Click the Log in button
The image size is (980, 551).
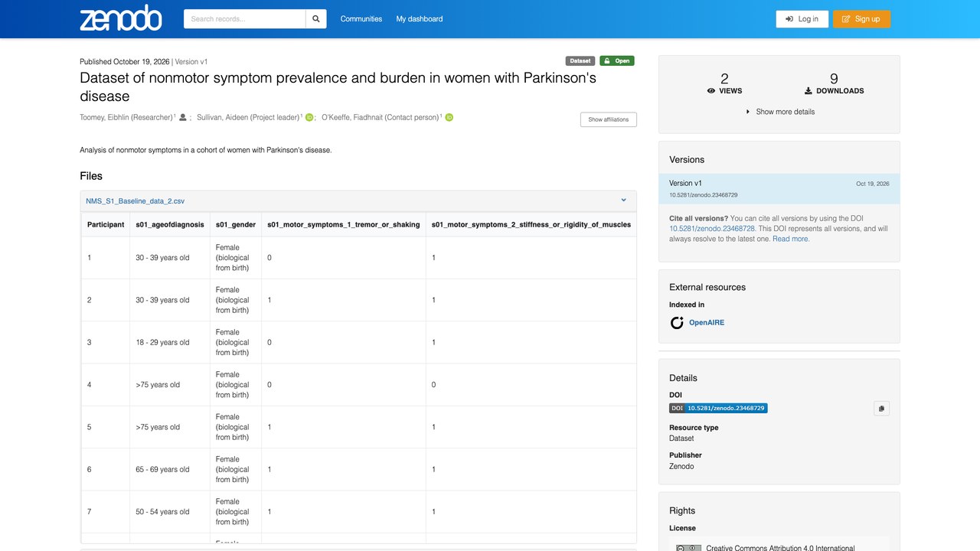(802, 19)
